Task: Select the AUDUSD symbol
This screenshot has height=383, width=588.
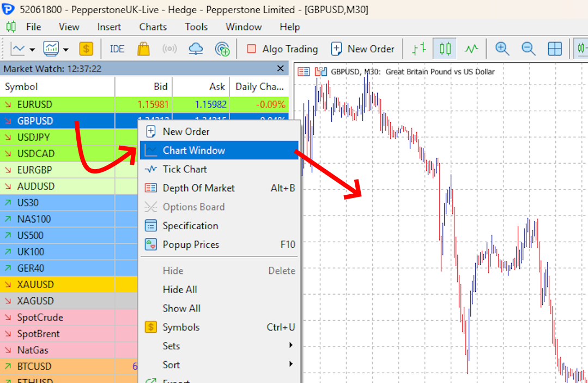Action: 36,186
